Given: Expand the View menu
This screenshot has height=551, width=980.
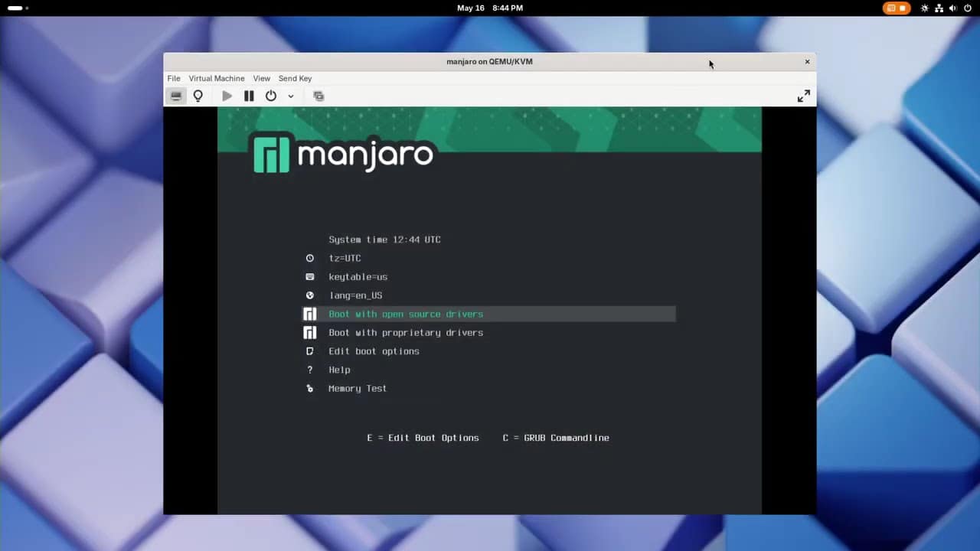Looking at the screenshot, I should pos(261,78).
